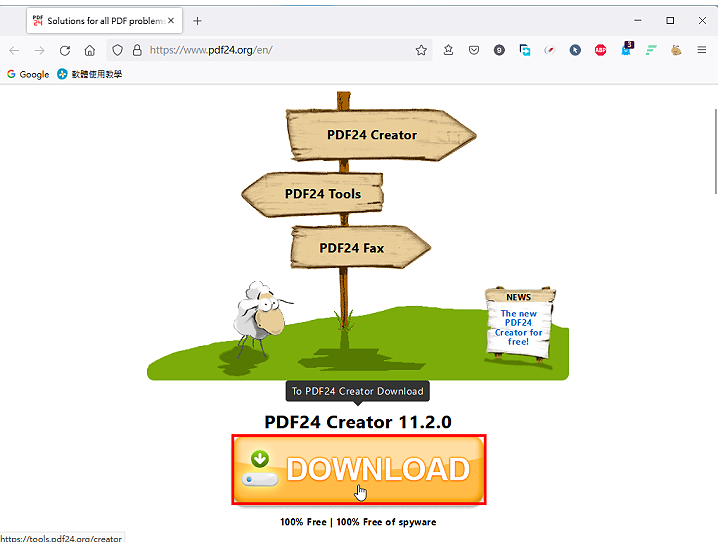The height and width of the screenshot is (542, 728).
Task: Open the bookmarks library toolbar icon
Action: coord(448,50)
